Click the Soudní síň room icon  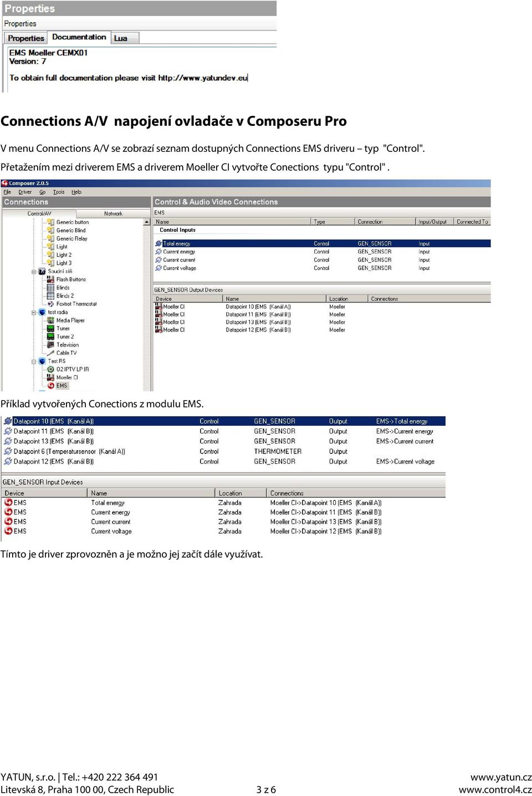[42, 271]
